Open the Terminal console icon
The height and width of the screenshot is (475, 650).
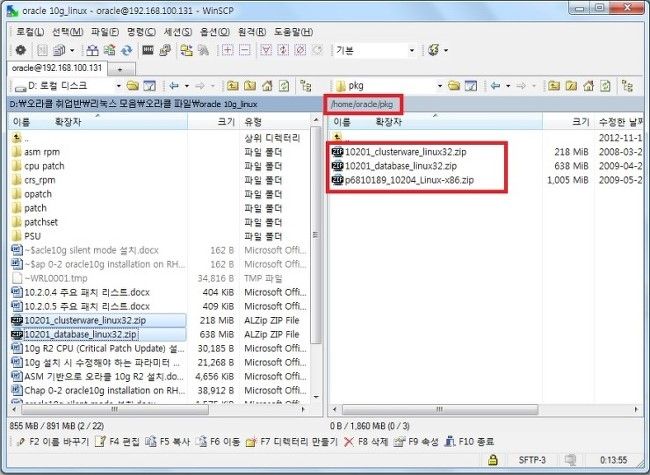pos(148,51)
